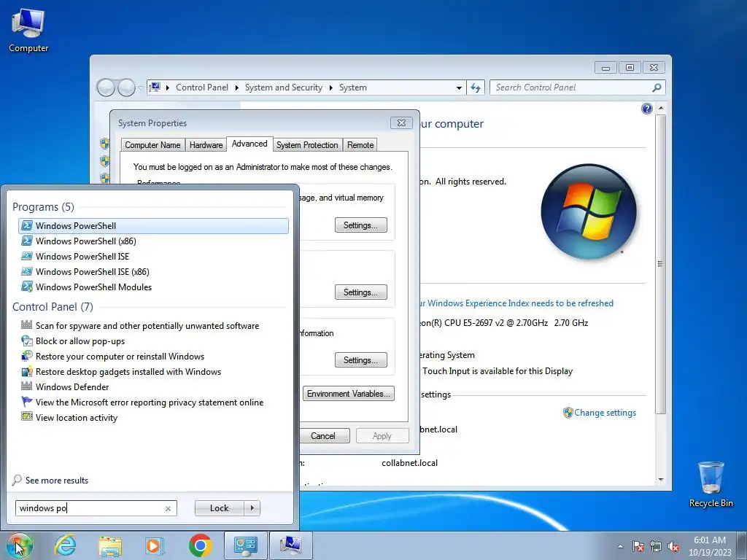Launch Internet Explorer from the taskbar
The height and width of the screenshot is (560, 747).
tap(65, 545)
